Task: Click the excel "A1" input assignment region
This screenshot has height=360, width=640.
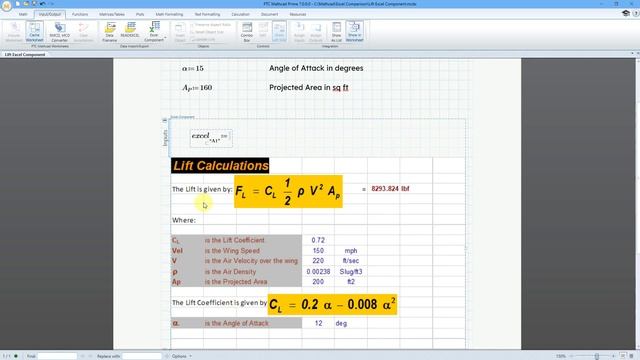Action: click(211, 138)
